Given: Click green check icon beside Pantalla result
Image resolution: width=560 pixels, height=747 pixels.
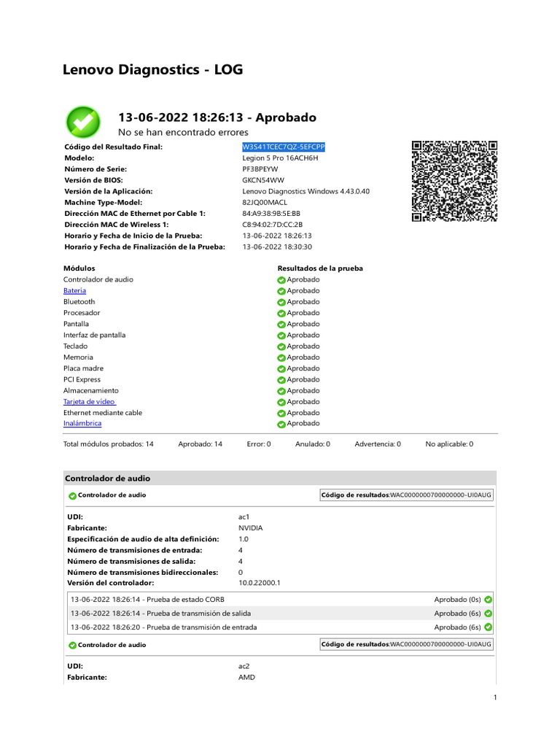Looking at the screenshot, I should [281, 325].
